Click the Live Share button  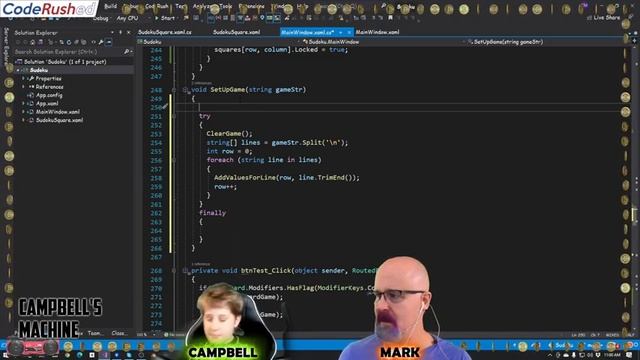tap(603, 18)
